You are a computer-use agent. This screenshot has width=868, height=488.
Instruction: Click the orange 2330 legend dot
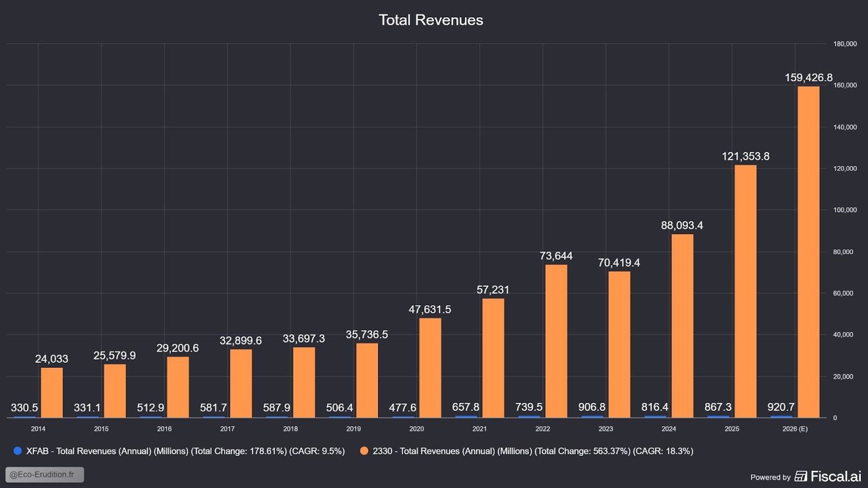pyautogui.click(x=364, y=451)
